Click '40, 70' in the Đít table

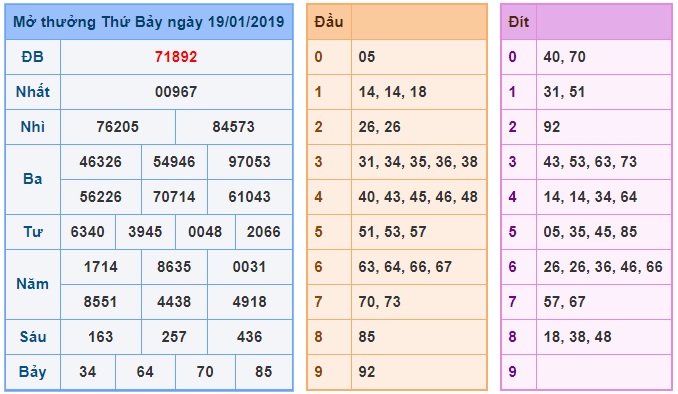565,57
